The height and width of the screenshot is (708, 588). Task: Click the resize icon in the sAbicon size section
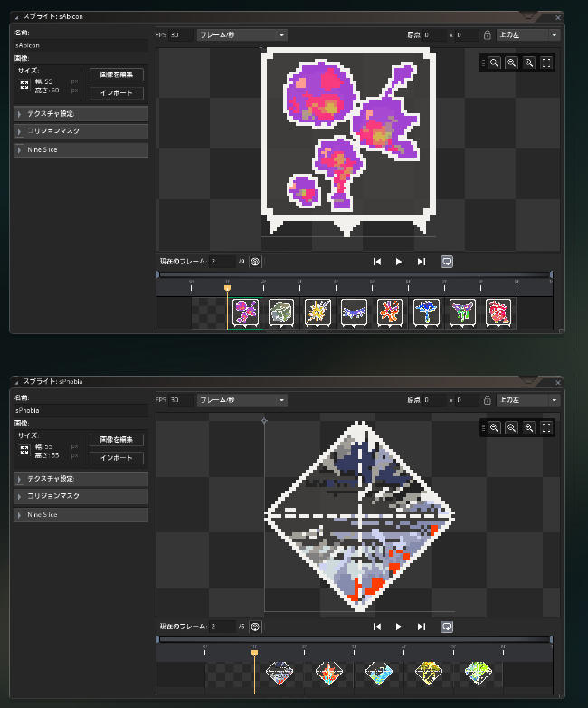click(24, 85)
